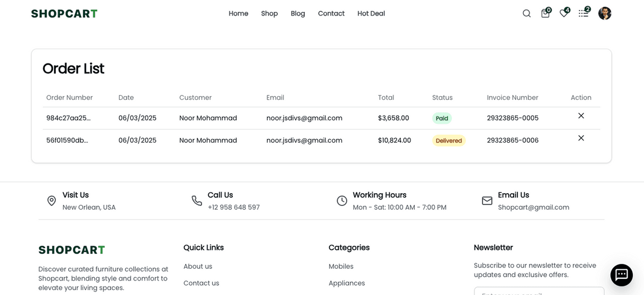Click the Call Us phone icon
This screenshot has height=295, width=644.
click(197, 201)
